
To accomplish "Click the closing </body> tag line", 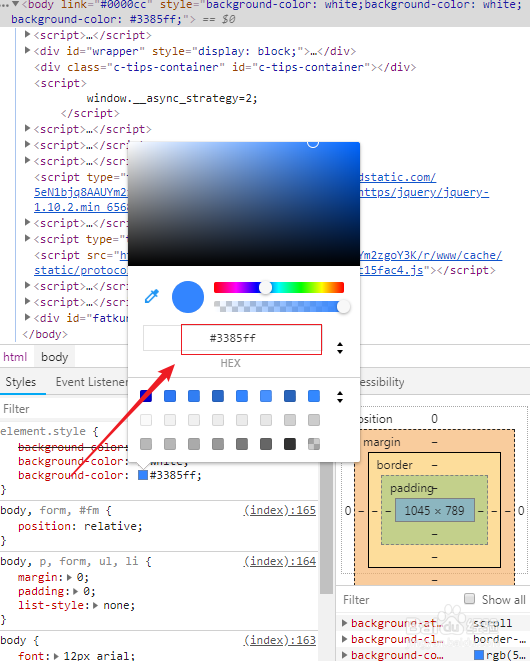I will click(x=45, y=334).
